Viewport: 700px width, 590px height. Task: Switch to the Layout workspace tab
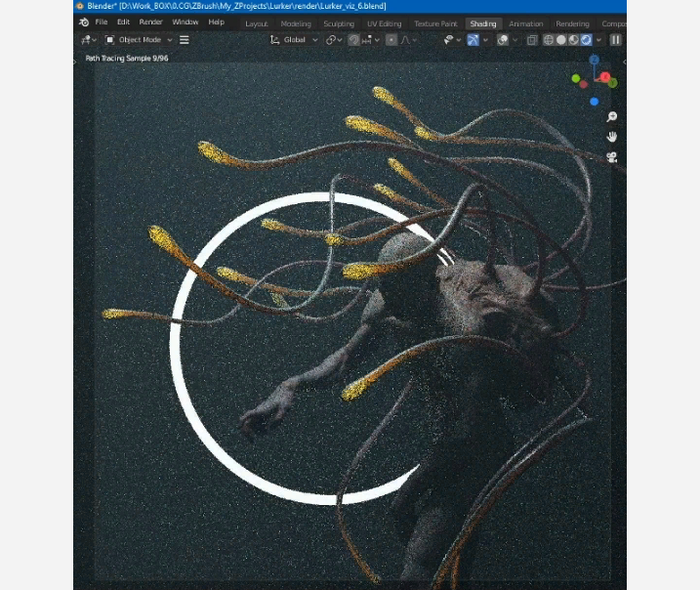pyautogui.click(x=256, y=24)
